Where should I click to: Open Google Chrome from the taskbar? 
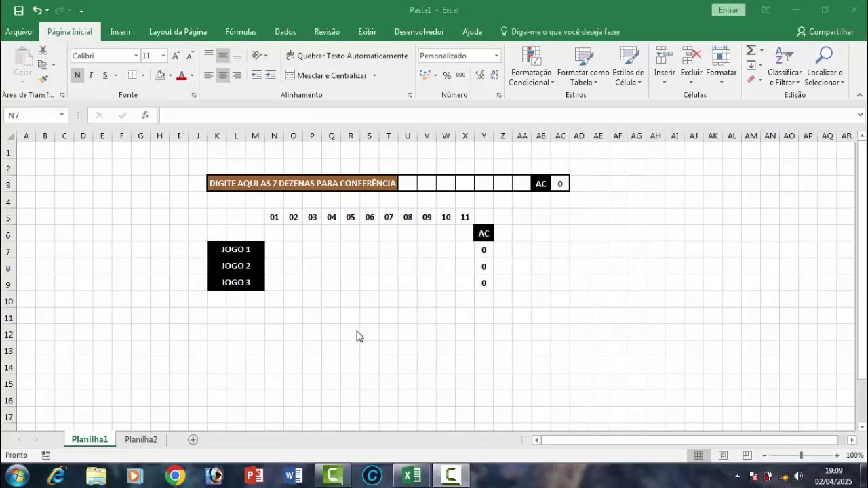175,476
